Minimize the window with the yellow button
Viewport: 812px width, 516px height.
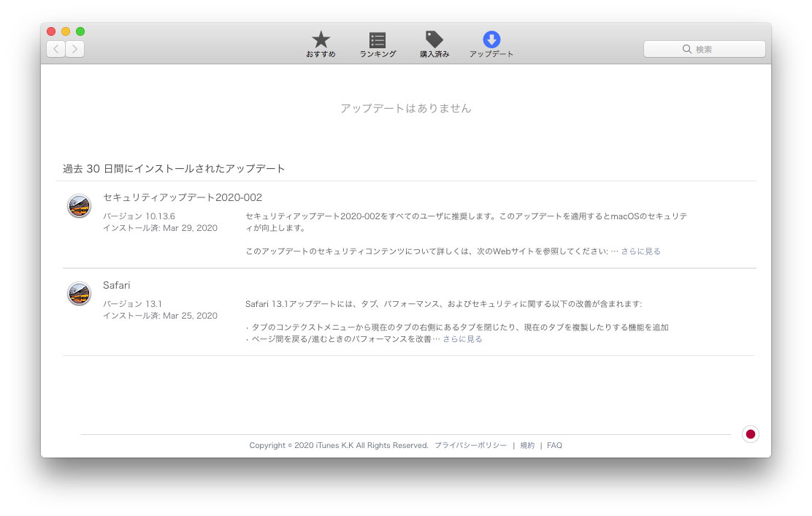tap(66, 31)
